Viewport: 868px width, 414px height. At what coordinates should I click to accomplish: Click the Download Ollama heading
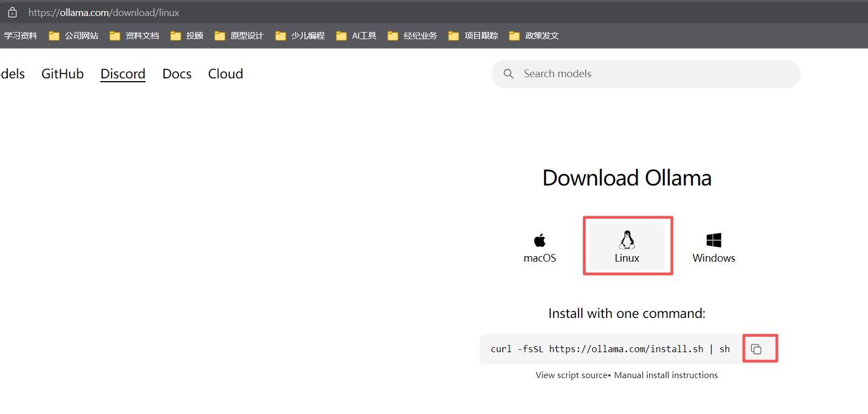click(x=627, y=178)
